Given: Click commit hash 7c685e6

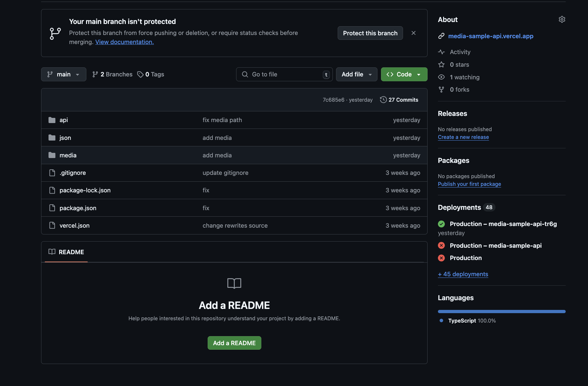Looking at the screenshot, I should coord(333,100).
